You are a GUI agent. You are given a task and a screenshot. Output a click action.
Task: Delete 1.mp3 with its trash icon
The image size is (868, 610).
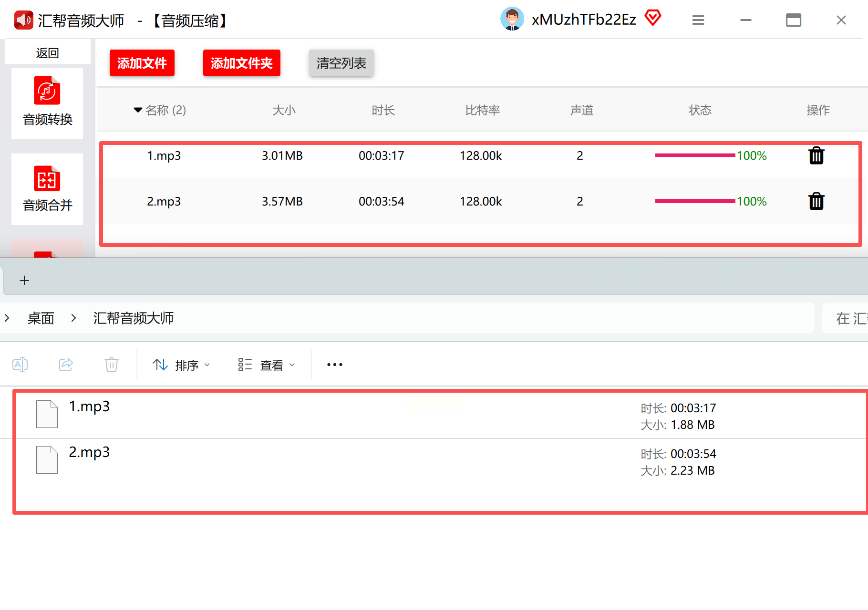[x=816, y=155]
